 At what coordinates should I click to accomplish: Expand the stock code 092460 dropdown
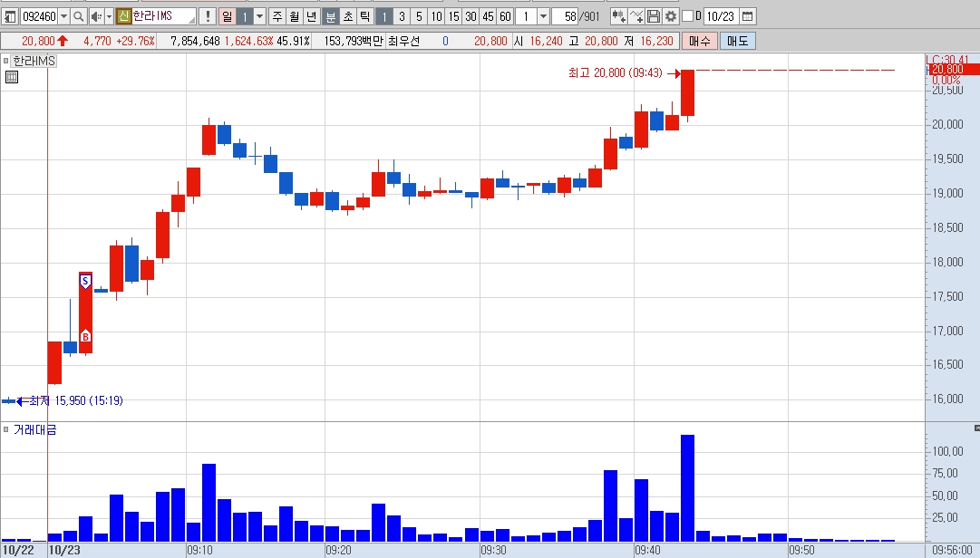tap(63, 16)
